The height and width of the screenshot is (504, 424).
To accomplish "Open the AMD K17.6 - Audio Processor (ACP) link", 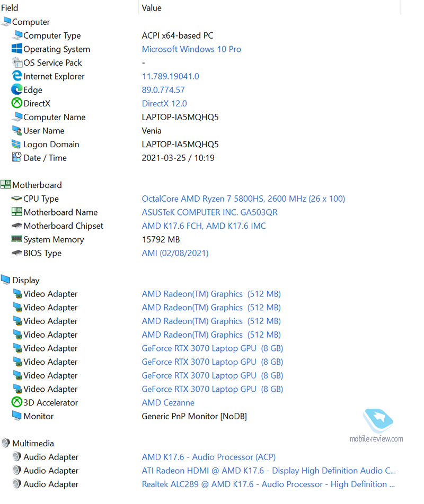I will (209, 457).
